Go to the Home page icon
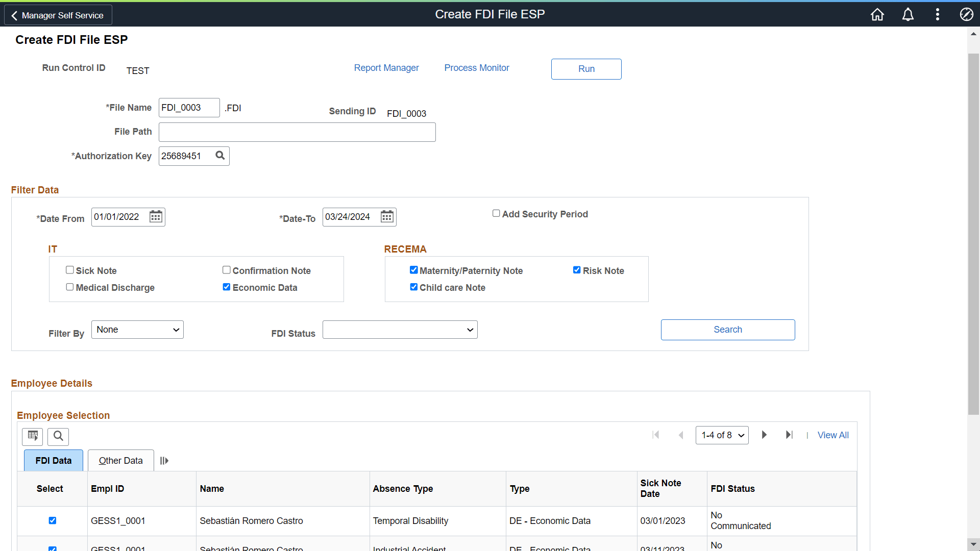Image resolution: width=980 pixels, height=551 pixels. point(877,14)
